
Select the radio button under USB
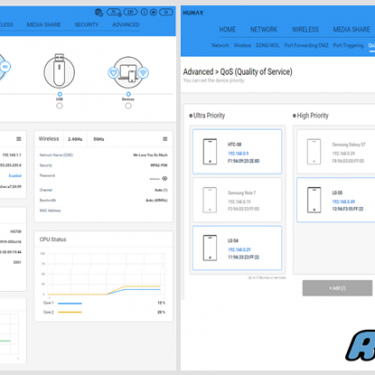tap(59, 106)
